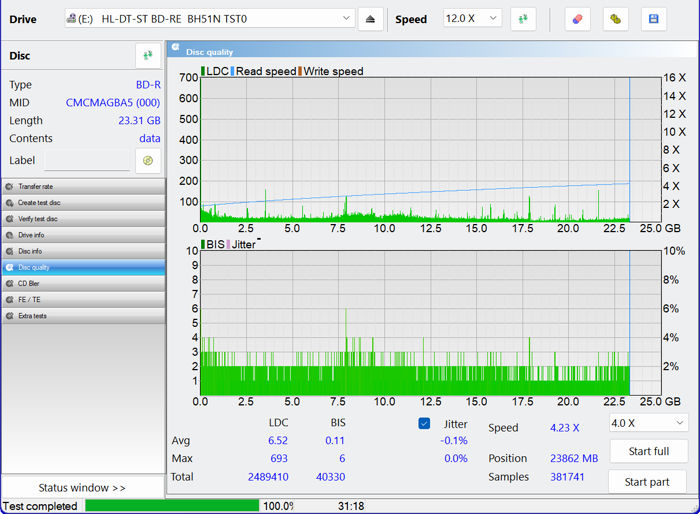The width and height of the screenshot is (700, 514).
Task: Save results with the floppy disk icon
Action: [654, 19]
